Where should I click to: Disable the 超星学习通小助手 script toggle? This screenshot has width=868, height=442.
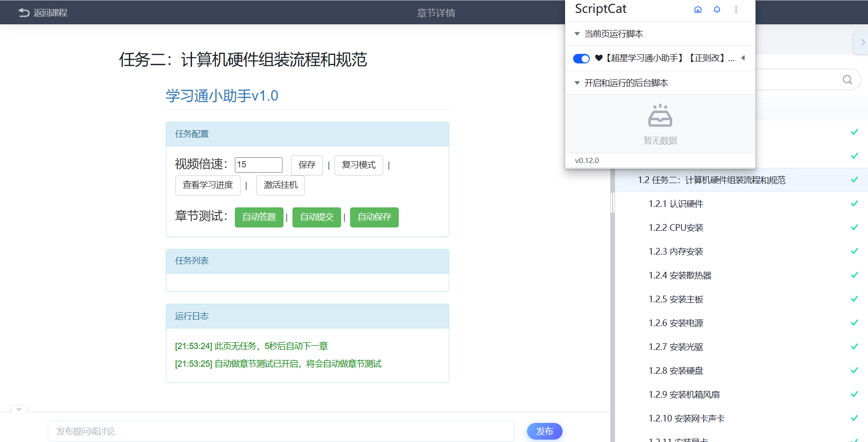tap(581, 58)
